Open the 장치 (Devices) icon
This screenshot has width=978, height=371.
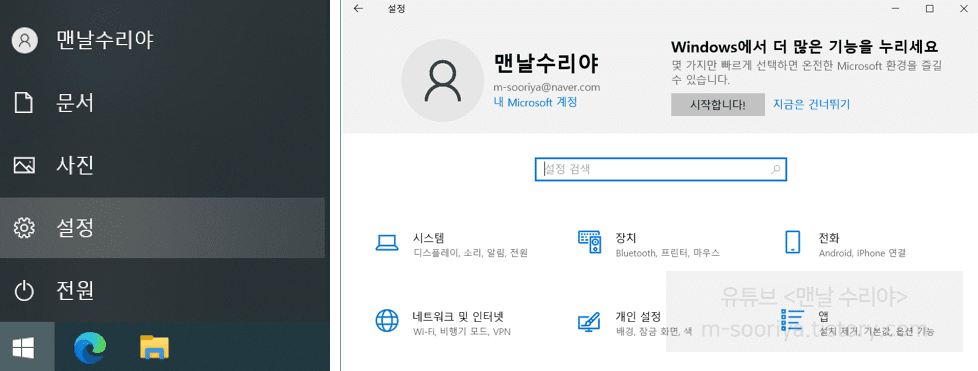click(x=589, y=242)
